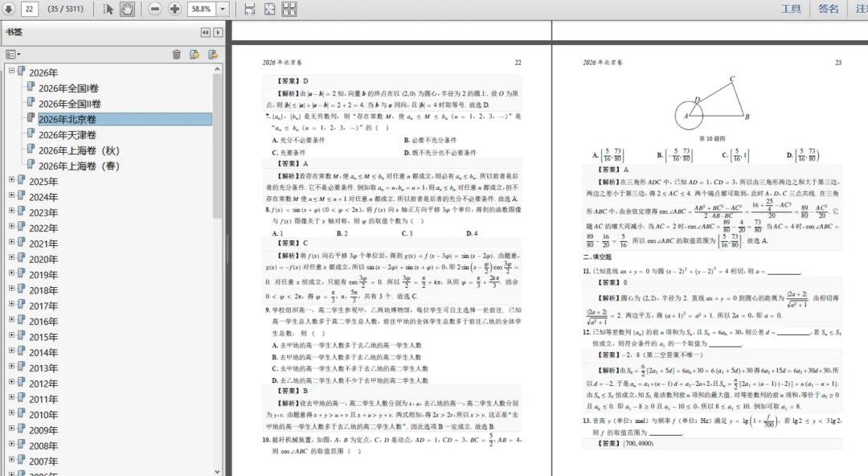868x476 pixels.
Task: Open the 工具 panel
Action: point(791,9)
